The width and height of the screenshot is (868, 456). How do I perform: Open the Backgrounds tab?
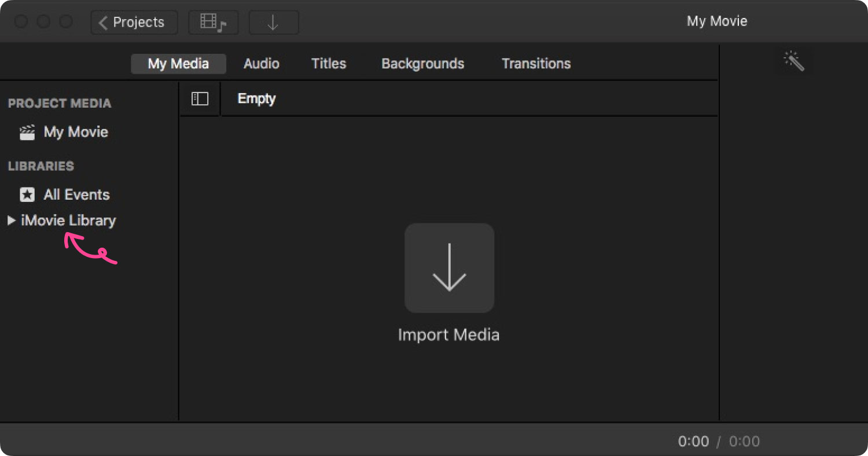click(423, 64)
